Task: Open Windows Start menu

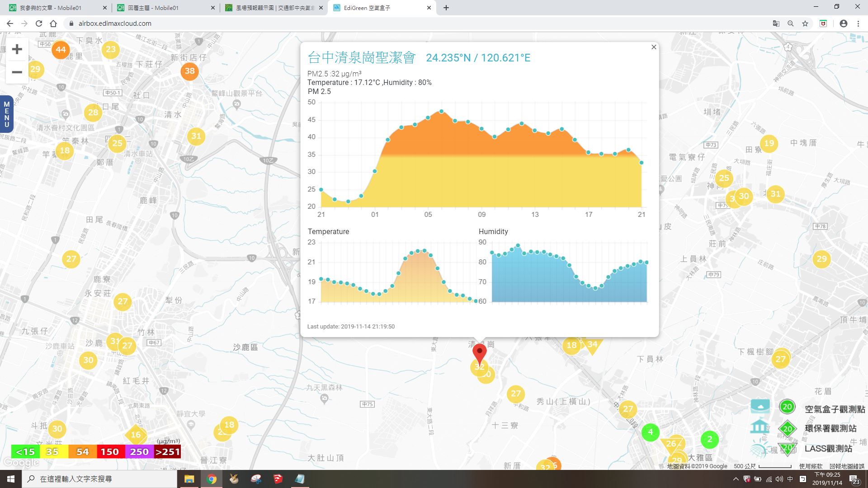Action: [x=11, y=479]
